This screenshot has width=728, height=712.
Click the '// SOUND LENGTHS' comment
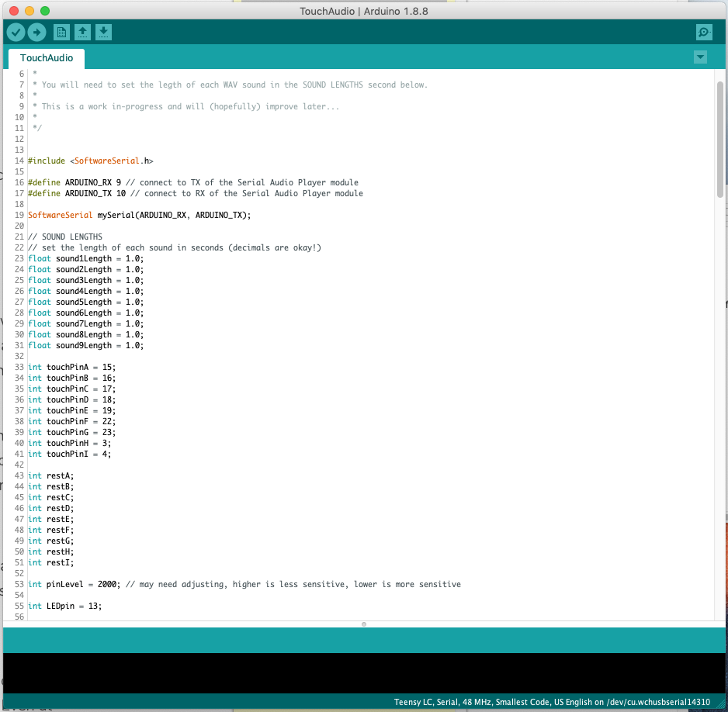(x=65, y=237)
